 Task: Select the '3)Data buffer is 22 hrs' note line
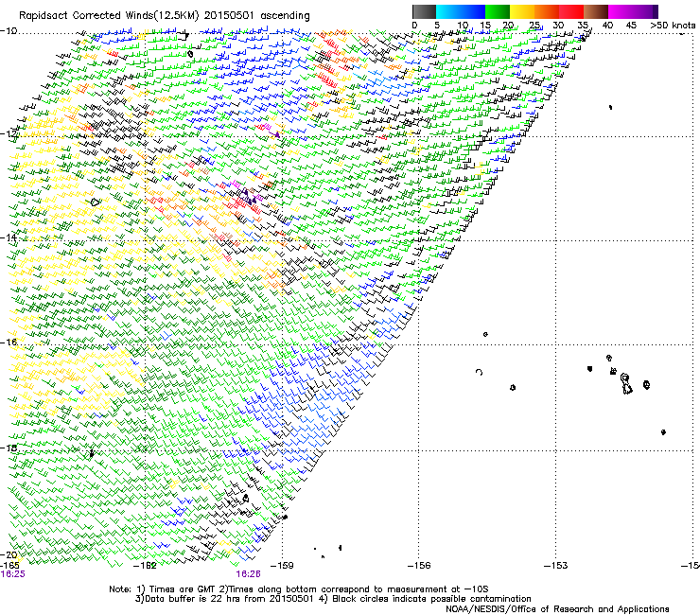tap(333, 599)
